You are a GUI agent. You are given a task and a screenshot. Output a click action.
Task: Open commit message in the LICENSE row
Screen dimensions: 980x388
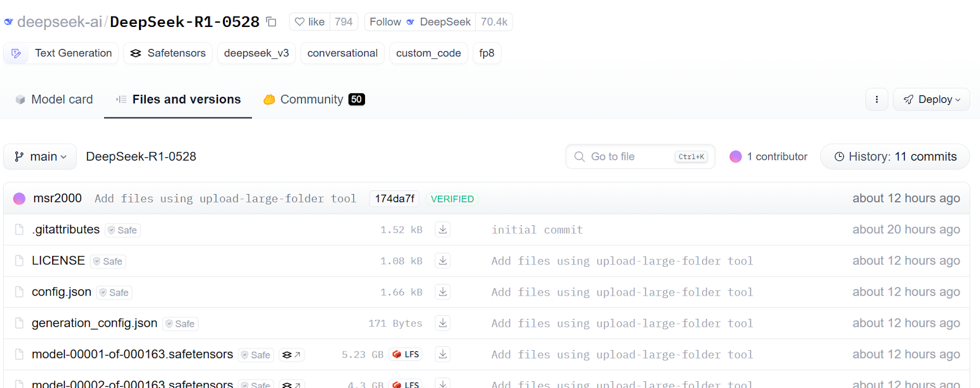(622, 261)
